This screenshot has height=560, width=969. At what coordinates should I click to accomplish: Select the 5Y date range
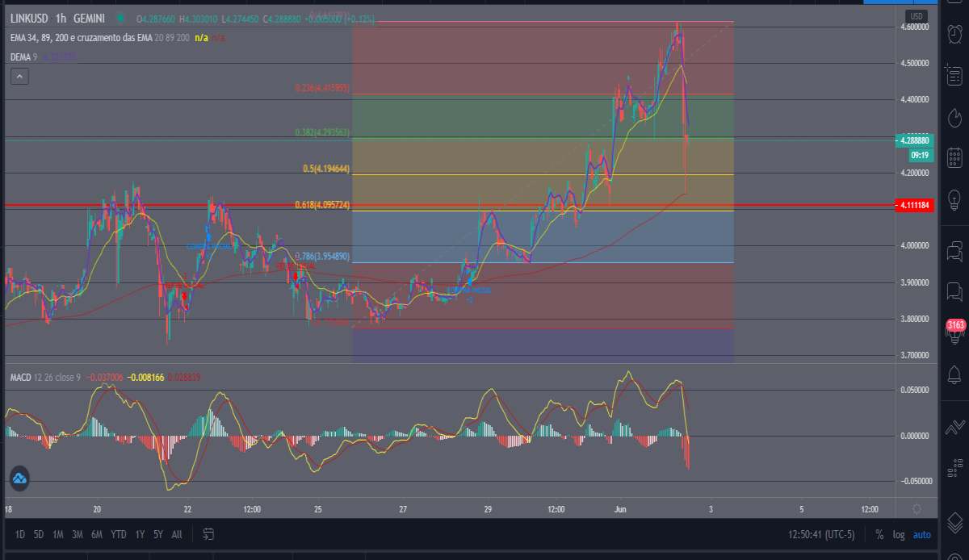(x=158, y=534)
